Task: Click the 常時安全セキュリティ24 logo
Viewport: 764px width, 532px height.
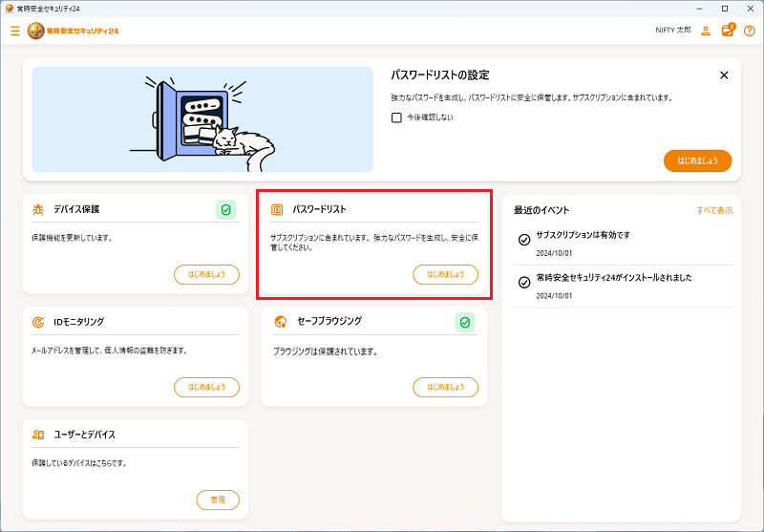Action: click(74, 31)
